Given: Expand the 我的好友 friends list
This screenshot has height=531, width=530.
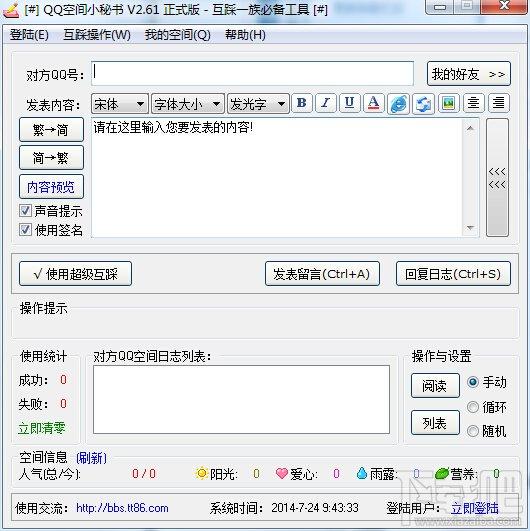Looking at the screenshot, I should click(469, 73).
